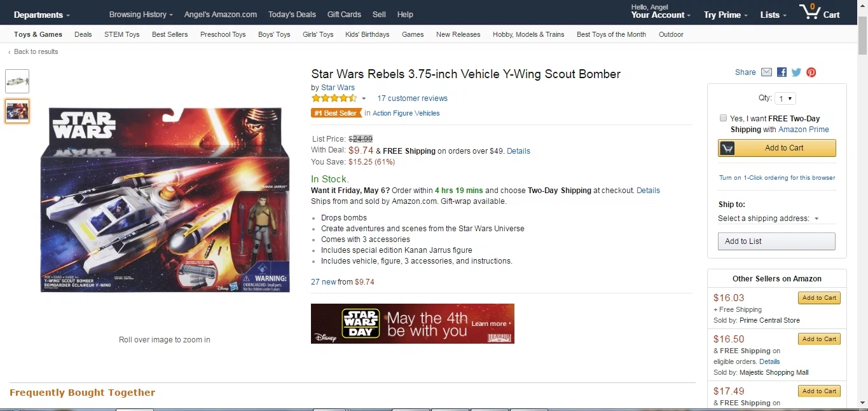
Task: Open Two-Day Shipping Details link
Action: click(648, 191)
